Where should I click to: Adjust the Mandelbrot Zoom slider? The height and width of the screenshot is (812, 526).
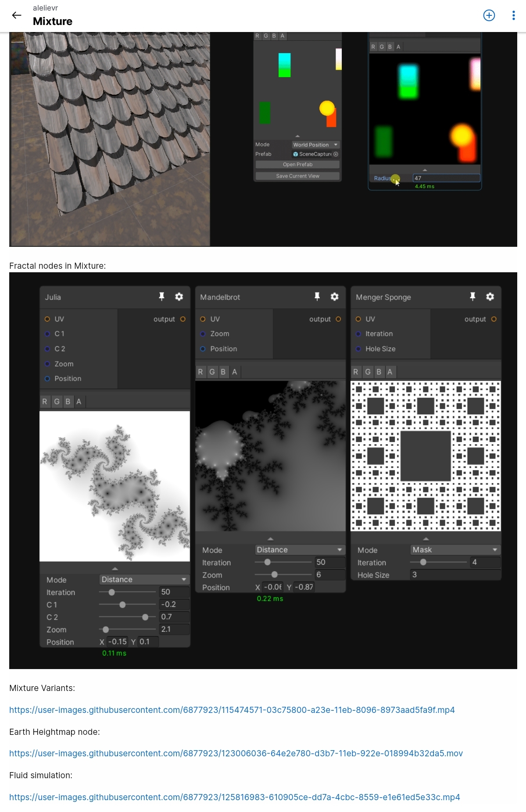coord(283,574)
